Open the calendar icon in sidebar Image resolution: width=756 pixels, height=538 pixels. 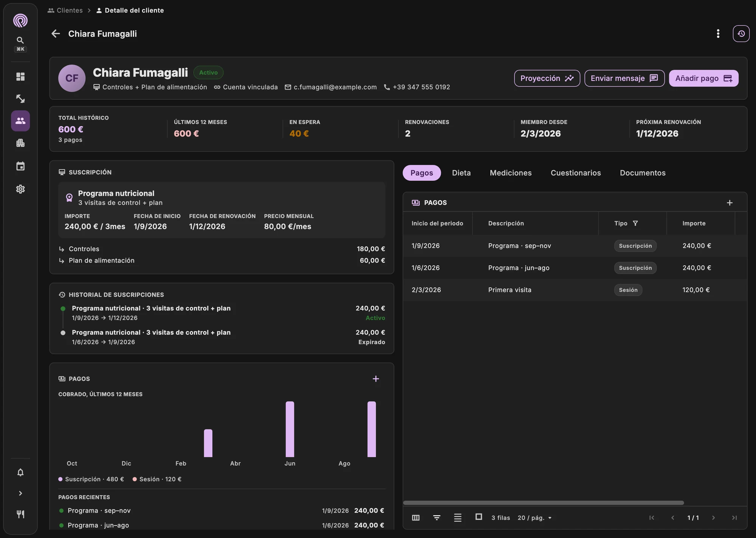(x=20, y=166)
